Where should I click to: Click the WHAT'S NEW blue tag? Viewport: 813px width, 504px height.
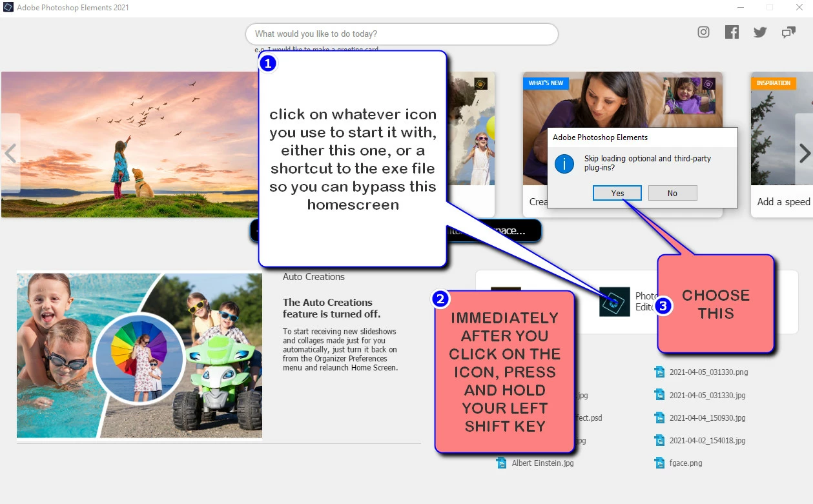click(546, 83)
